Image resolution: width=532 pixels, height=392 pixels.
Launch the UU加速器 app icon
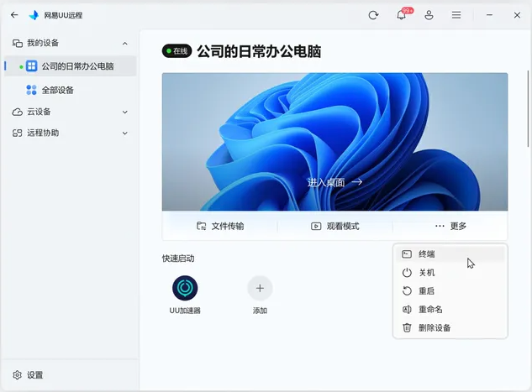185,288
